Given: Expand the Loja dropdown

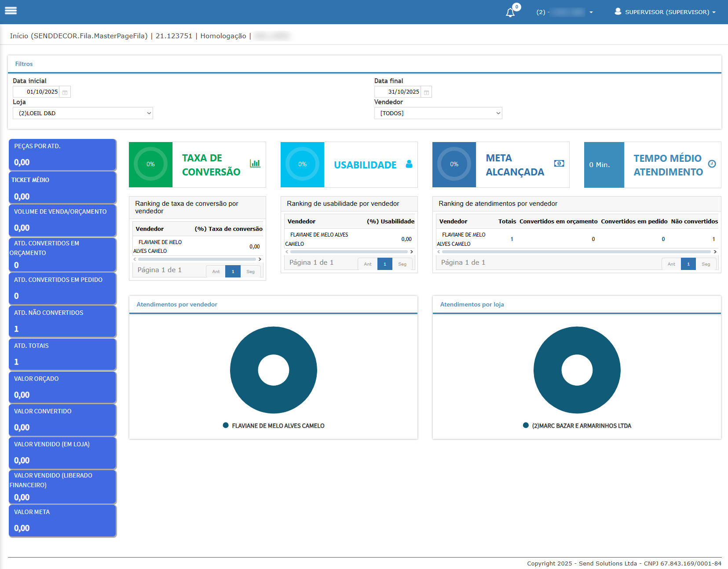Looking at the screenshot, I should (x=83, y=113).
